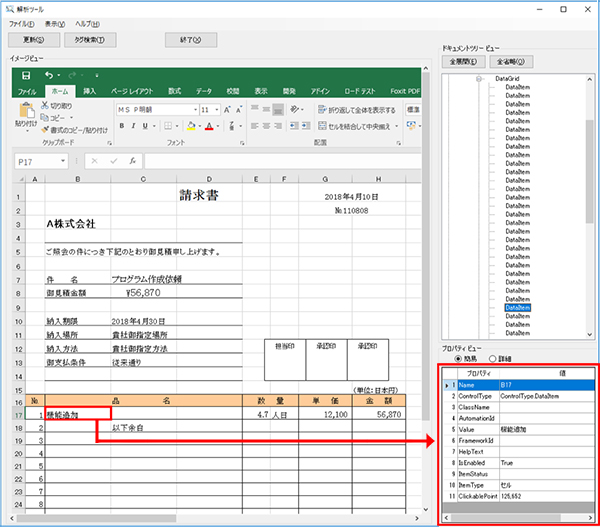600x527 pixels.
Task: Select the Format Painter (書式のコピー/貼り付け)
Action: click(75, 130)
